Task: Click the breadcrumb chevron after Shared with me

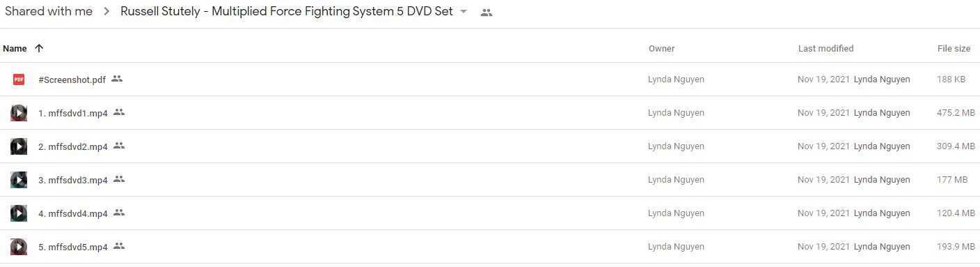Action: tap(106, 12)
